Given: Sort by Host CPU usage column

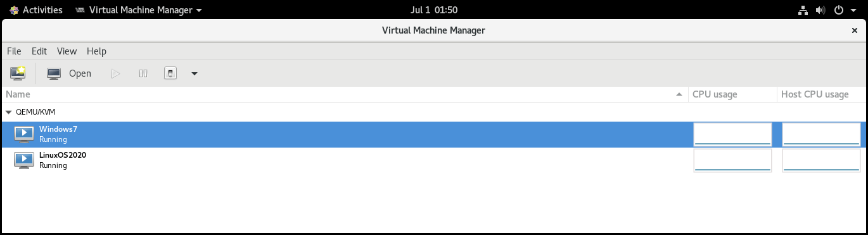Looking at the screenshot, I should [x=821, y=94].
